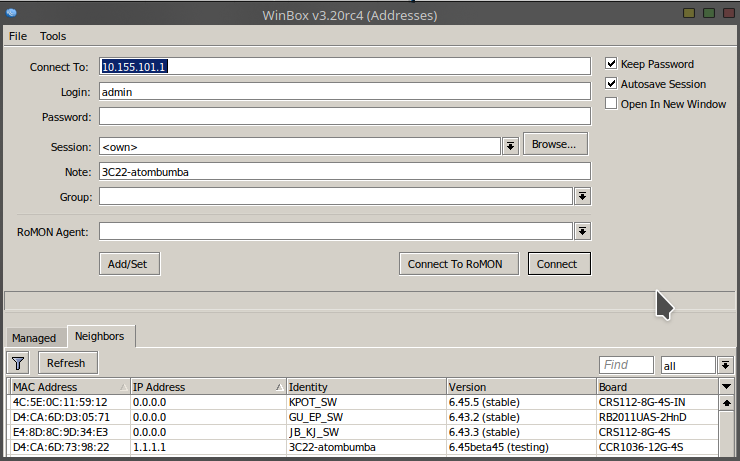Click the Connect button
Image resolution: width=740 pixels, height=461 pixels.
pos(557,264)
